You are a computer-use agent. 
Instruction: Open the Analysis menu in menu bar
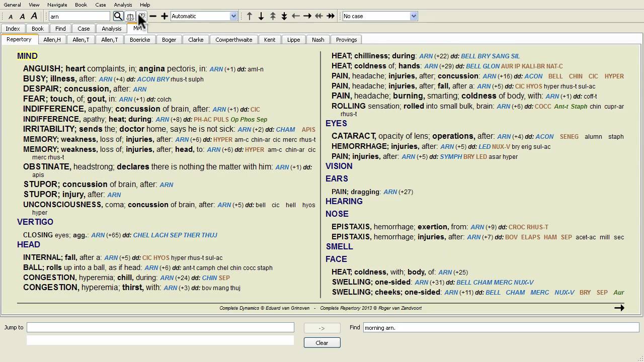(123, 5)
